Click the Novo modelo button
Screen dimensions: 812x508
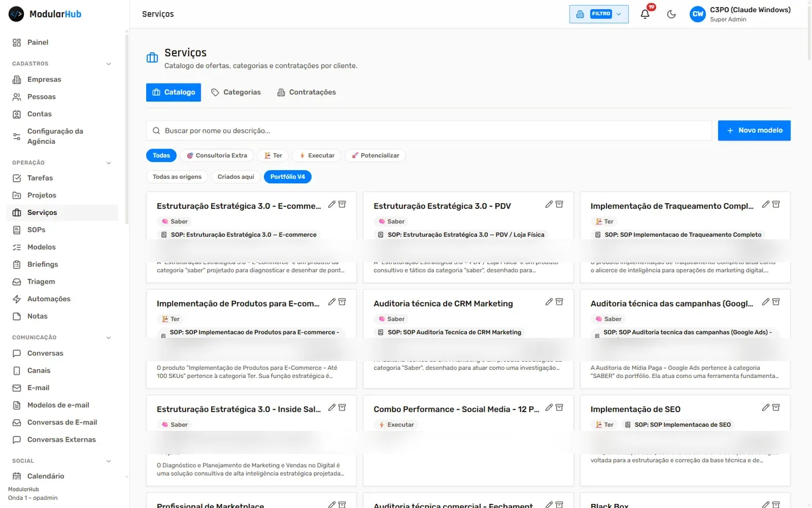coord(754,131)
